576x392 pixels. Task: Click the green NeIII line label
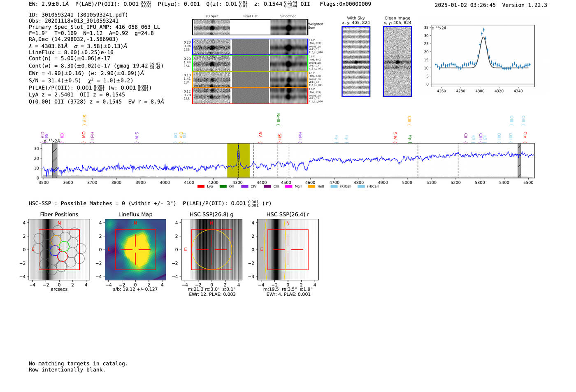pos(278,120)
